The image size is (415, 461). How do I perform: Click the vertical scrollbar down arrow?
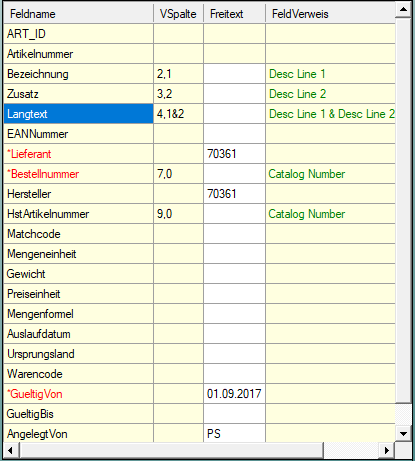(403, 434)
